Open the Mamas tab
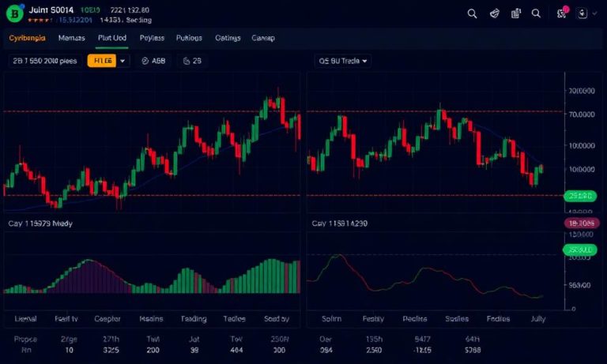Image resolution: width=607 pixels, height=364 pixels. [x=71, y=38]
